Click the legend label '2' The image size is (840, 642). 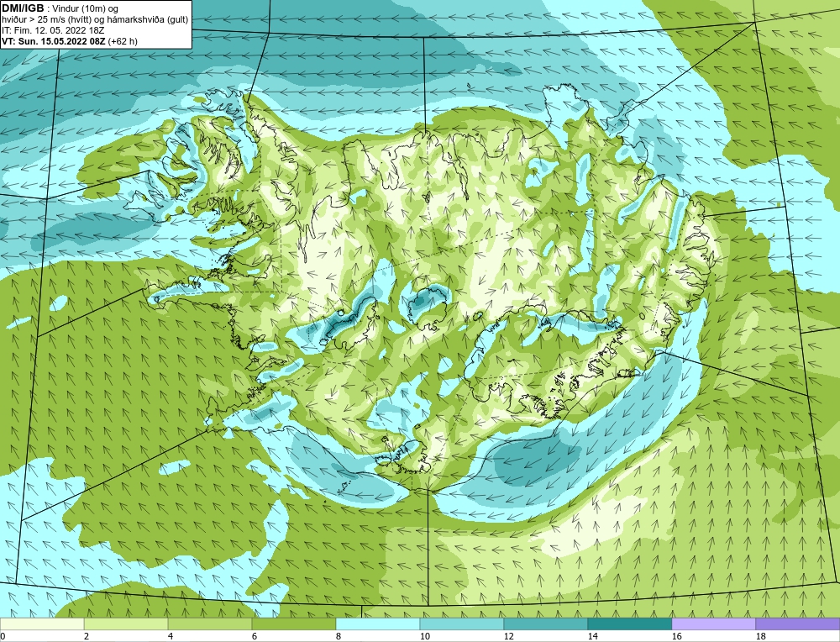(87, 636)
